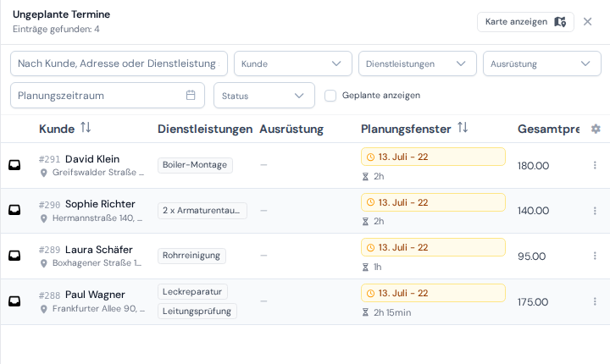Click the Leckreparatur service tag
610x364 pixels.
192,292
